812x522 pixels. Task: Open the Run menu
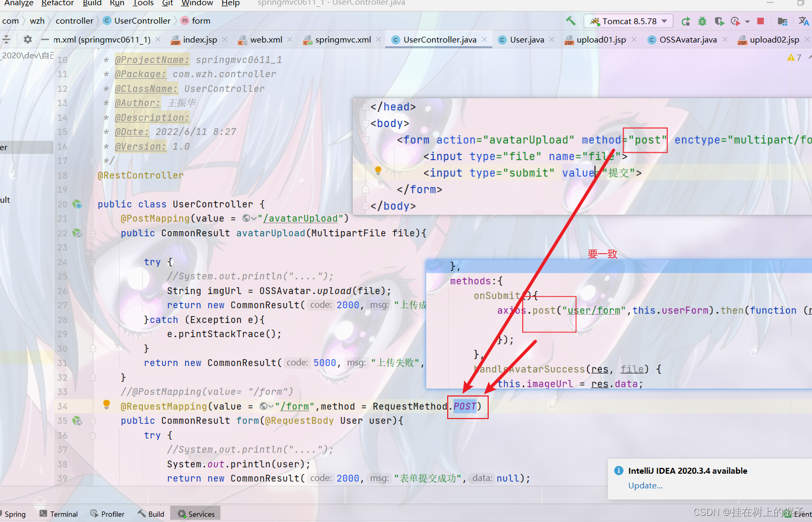[117, 3]
